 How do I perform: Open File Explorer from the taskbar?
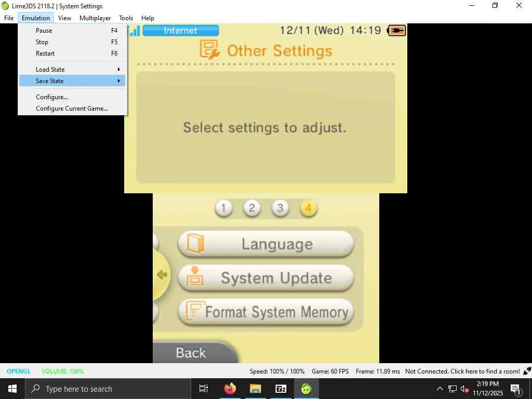256,389
